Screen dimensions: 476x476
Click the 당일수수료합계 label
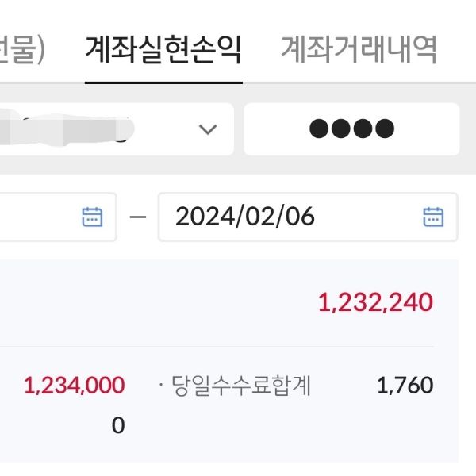[x=241, y=386]
